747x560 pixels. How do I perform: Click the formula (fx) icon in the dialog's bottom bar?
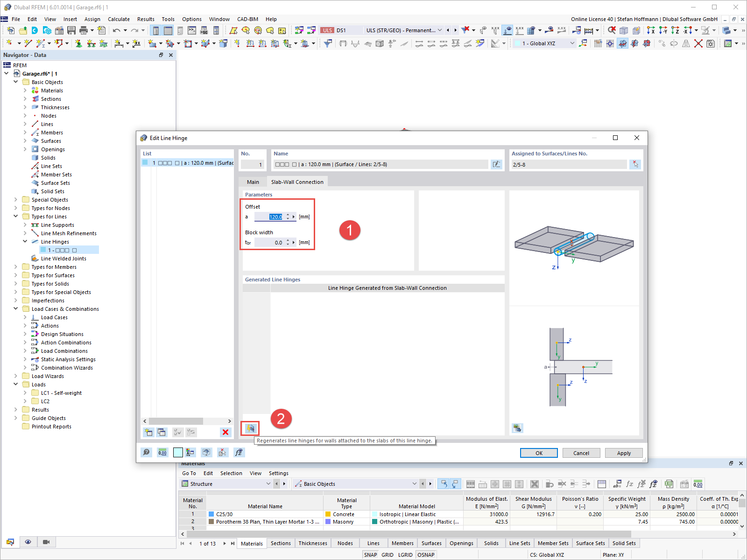tap(239, 452)
